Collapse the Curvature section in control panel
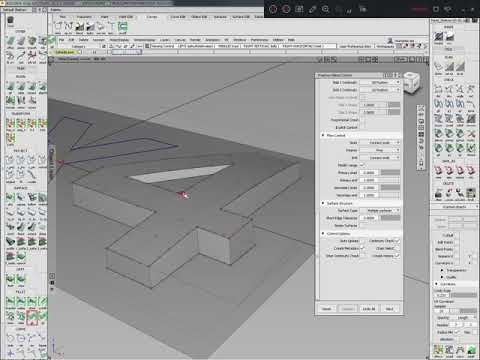480x360 pixels. (436, 284)
